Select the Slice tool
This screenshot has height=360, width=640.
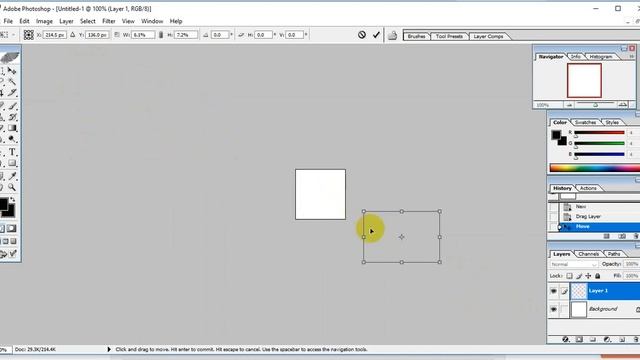pyautogui.click(x=12, y=93)
